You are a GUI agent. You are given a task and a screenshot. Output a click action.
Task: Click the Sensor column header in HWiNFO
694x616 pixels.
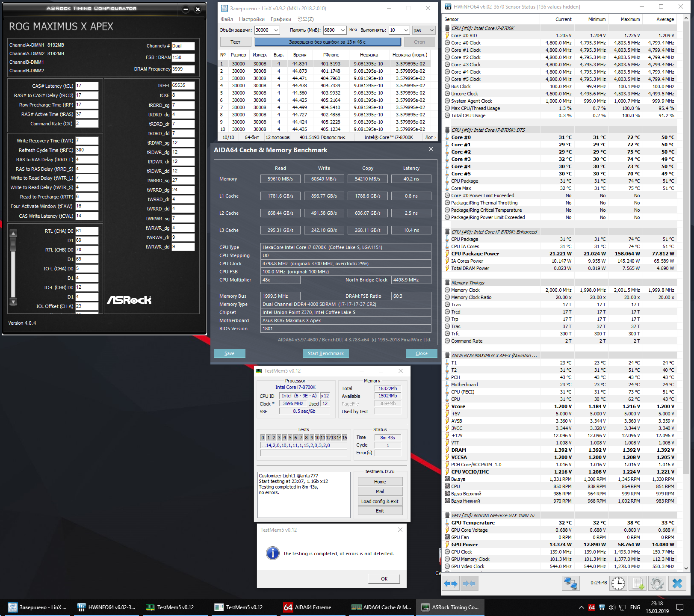tap(491, 19)
